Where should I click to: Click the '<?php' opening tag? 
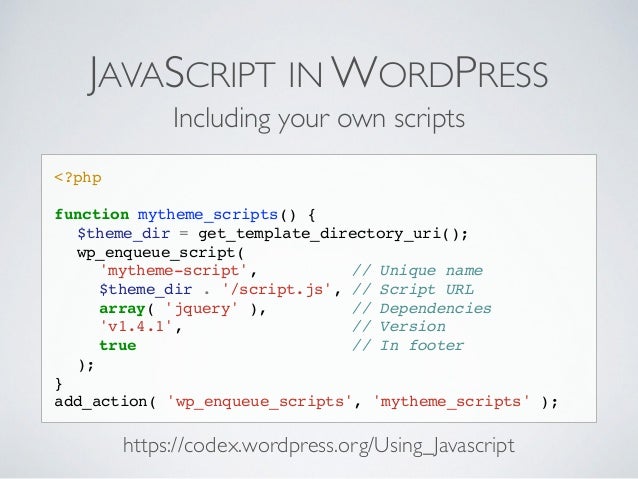point(78,178)
